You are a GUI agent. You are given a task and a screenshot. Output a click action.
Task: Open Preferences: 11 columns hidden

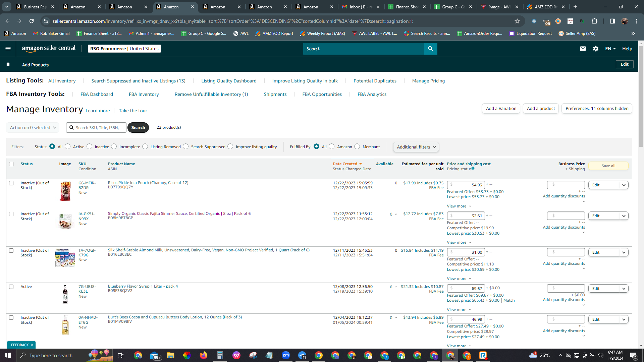pos(597,108)
